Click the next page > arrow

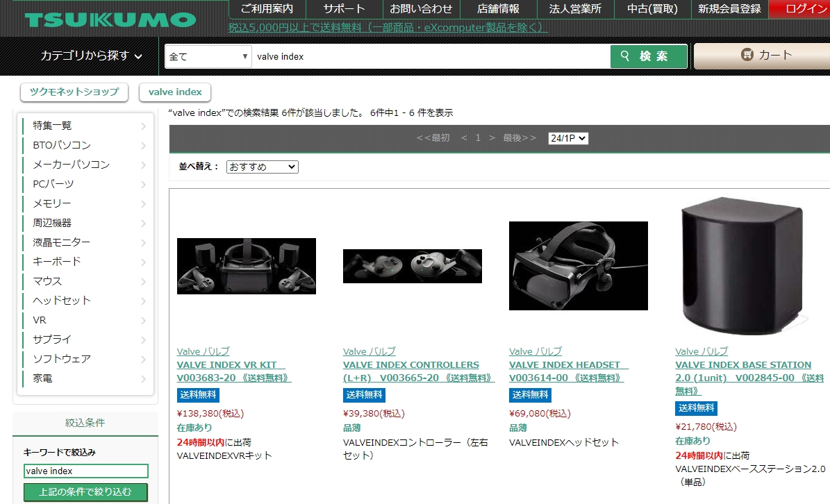492,138
